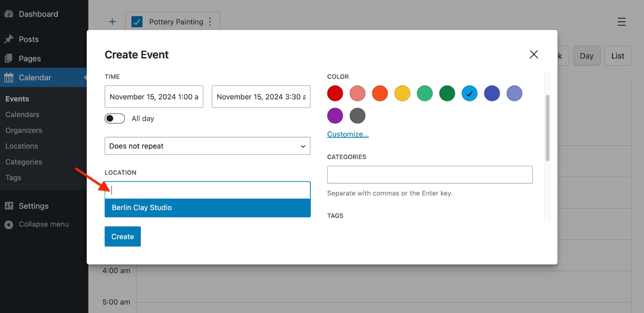The width and height of the screenshot is (644, 313).
Task: Click the 4:00 am time label
Action: (x=116, y=271)
